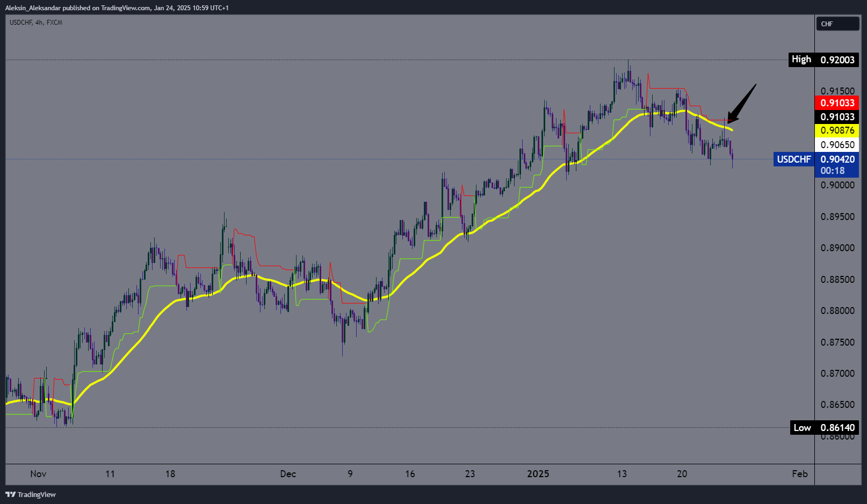This screenshot has width=867, height=504.
Task: Click the 0.89500 price axis tick
Action: [837, 217]
